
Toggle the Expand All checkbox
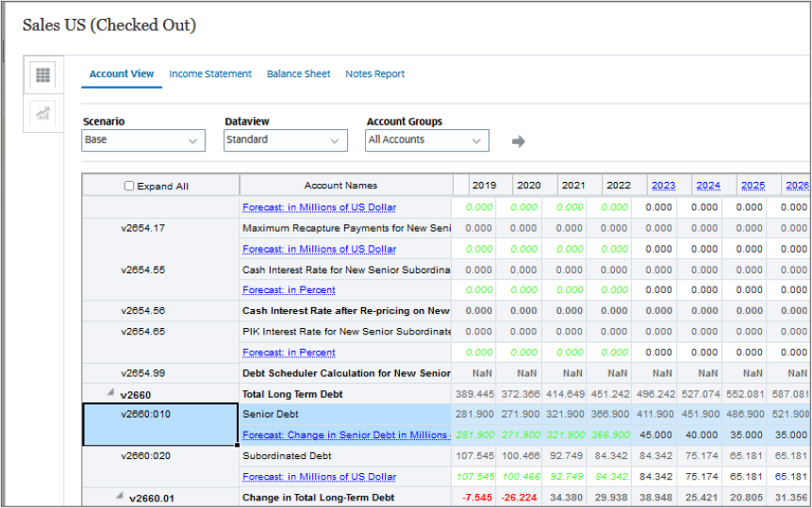[129, 187]
